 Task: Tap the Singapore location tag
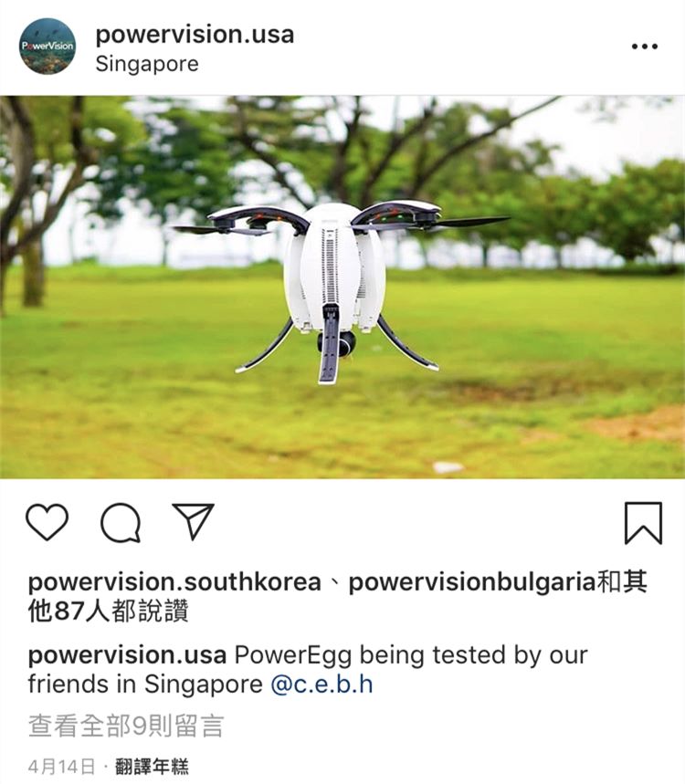point(147,64)
